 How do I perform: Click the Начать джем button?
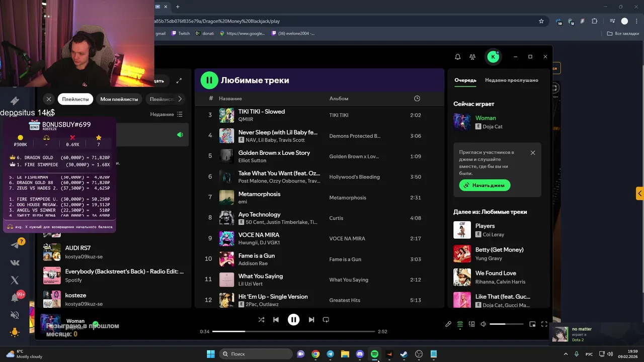pyautogui.click(x=485, y=185)
